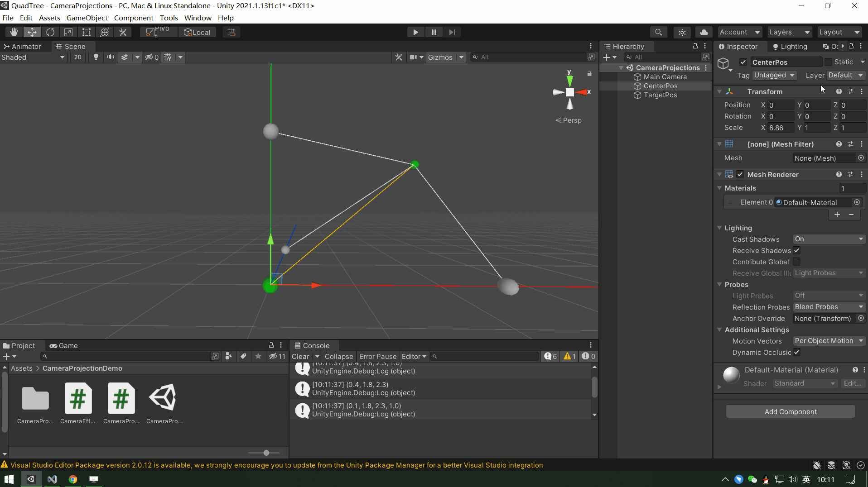Open scene camera settings

(x=416, y=57)
